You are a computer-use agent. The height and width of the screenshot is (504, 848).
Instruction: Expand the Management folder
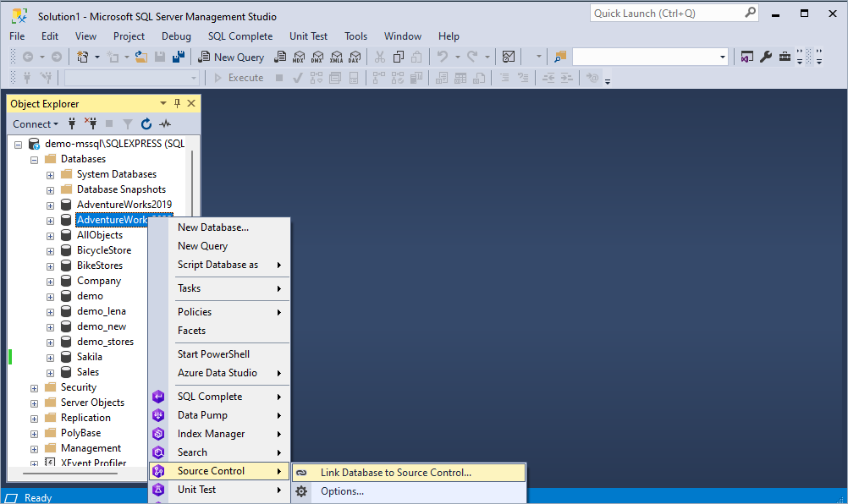point(34,449)
